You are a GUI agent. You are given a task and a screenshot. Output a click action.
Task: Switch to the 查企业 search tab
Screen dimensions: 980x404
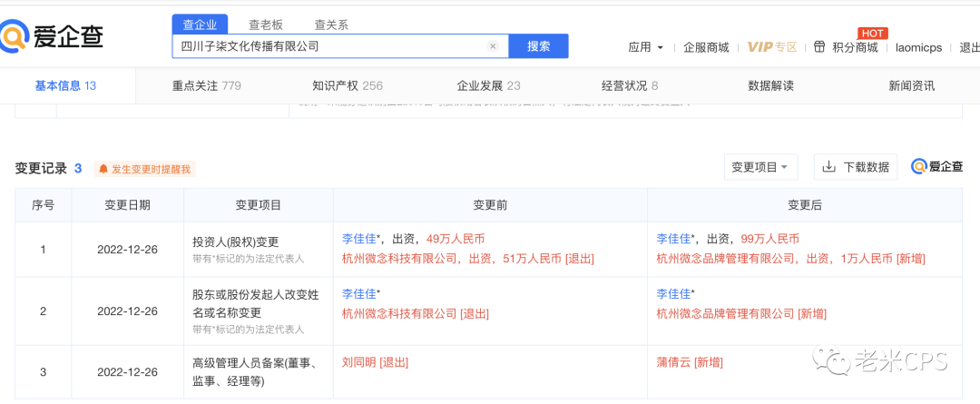tap(200, 25)
